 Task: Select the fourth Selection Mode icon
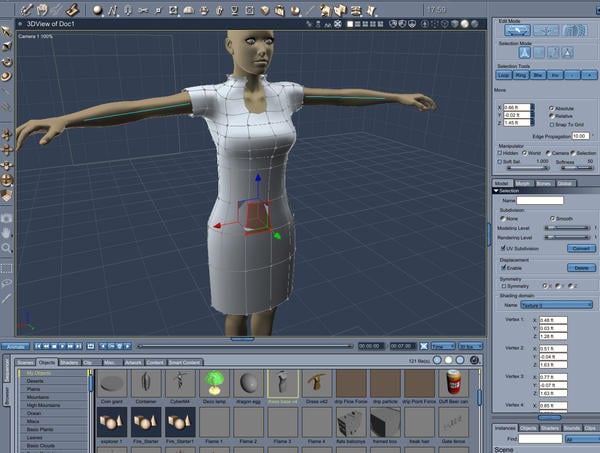567,52
